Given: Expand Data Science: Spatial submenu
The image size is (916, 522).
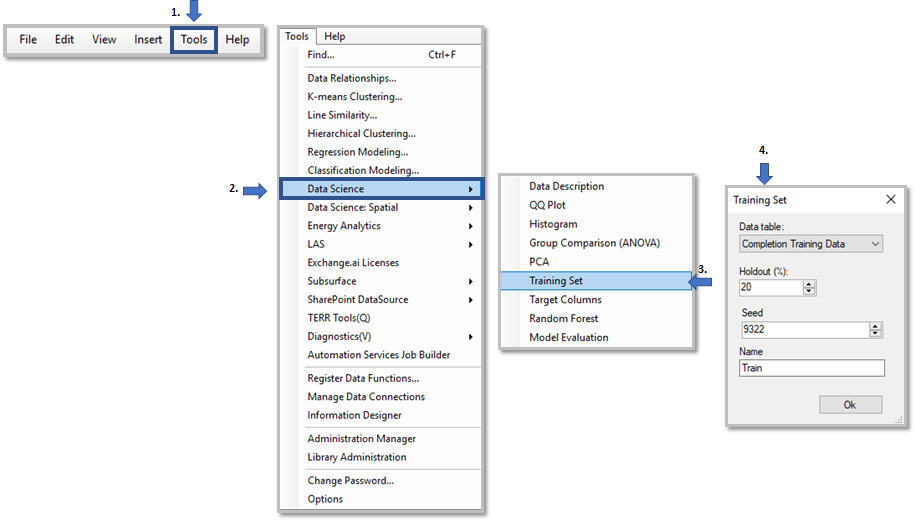Looking at the screenshot, I should click(381, 207).
